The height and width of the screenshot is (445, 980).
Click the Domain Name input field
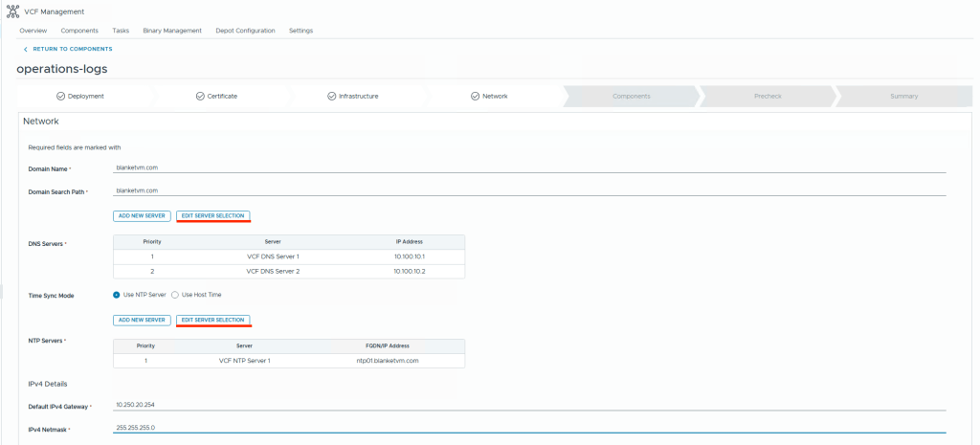point(528,167)
